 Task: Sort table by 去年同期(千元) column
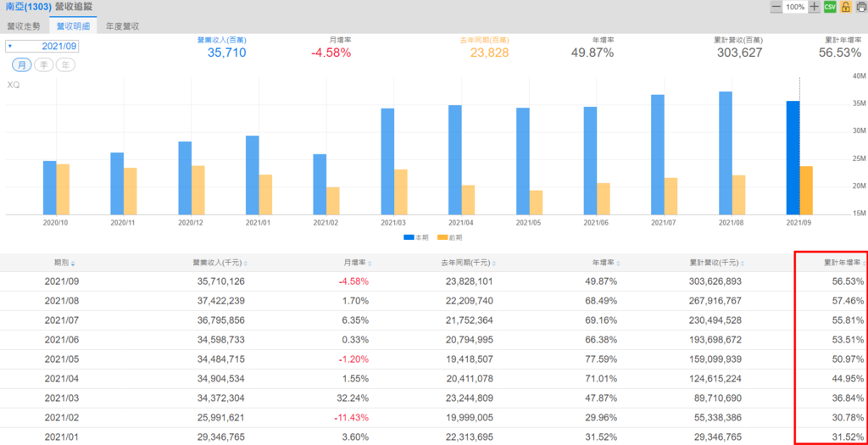click(467, 263)
